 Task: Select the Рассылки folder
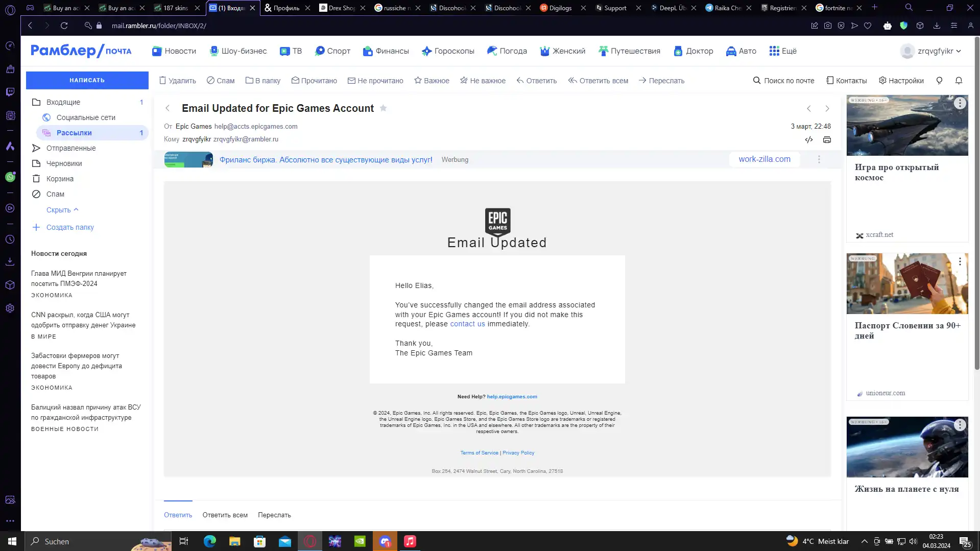pyautogui.click(x=92, y=133)
